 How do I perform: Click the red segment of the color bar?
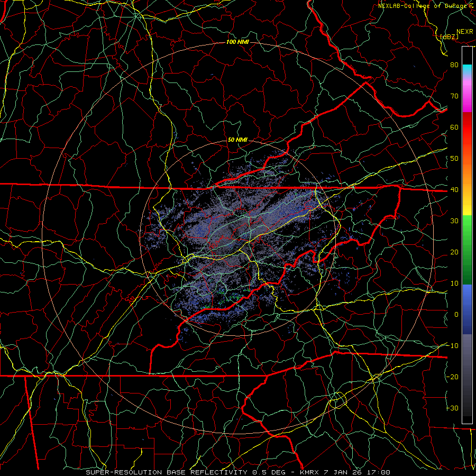pos(467,127)
